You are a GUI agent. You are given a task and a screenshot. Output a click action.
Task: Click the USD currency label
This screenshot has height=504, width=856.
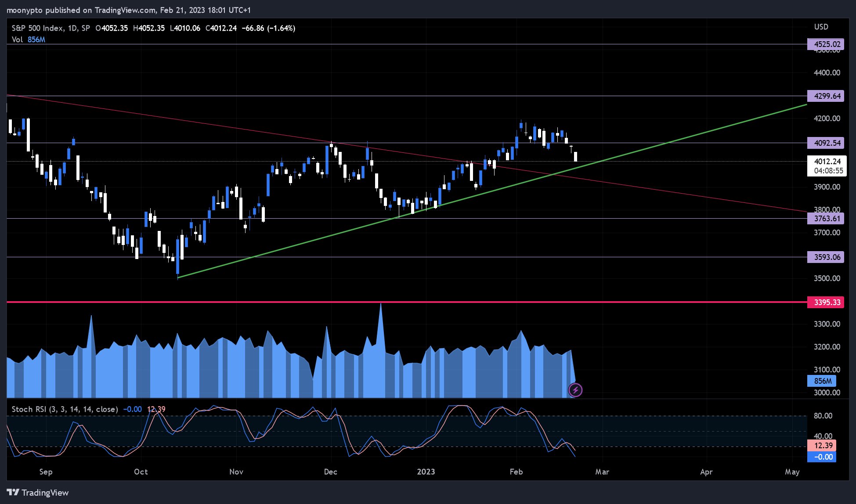821,27
